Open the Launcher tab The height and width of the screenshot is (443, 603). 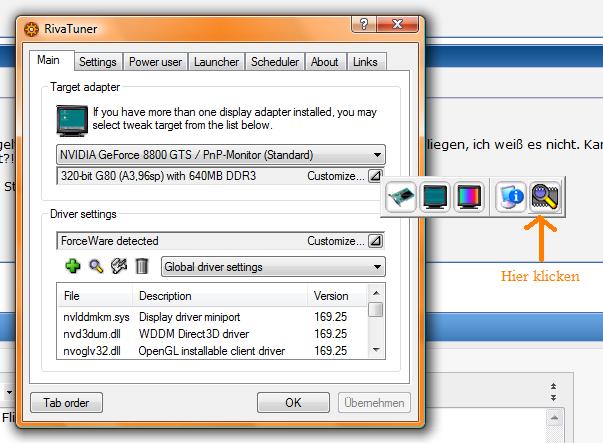pos(217,62)
